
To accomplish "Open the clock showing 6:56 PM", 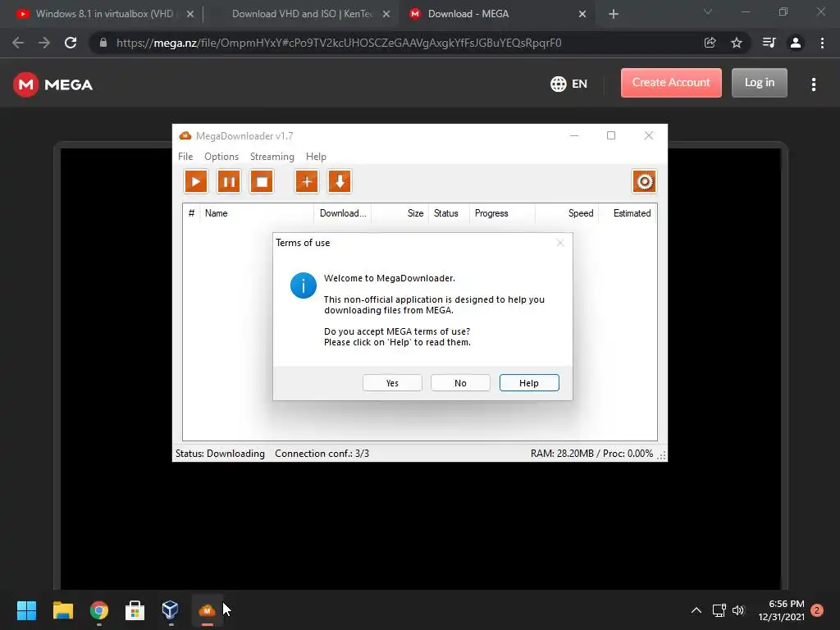I will click(781, 610).
